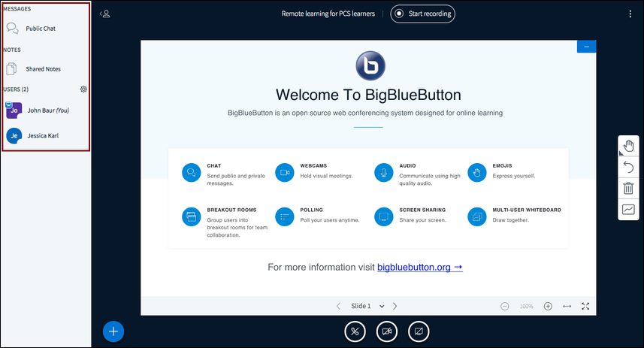This screenshot has width=644, height=348.
Task: Toggle the audio join button
Action: click(355, 331)
